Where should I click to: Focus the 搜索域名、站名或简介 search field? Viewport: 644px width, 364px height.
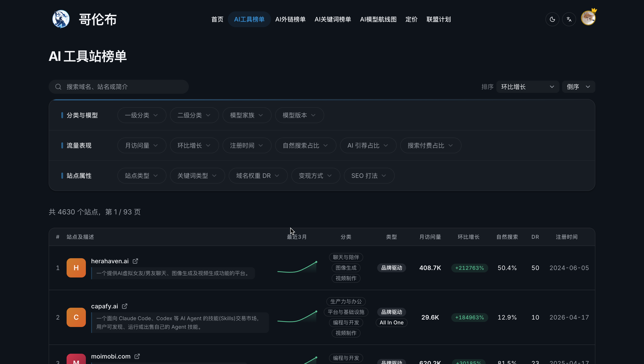(119, 87)
